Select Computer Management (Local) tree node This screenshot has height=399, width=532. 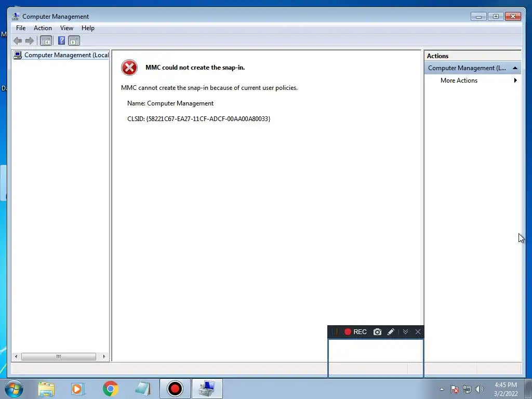pyautogui.click(x=61, y=55)
